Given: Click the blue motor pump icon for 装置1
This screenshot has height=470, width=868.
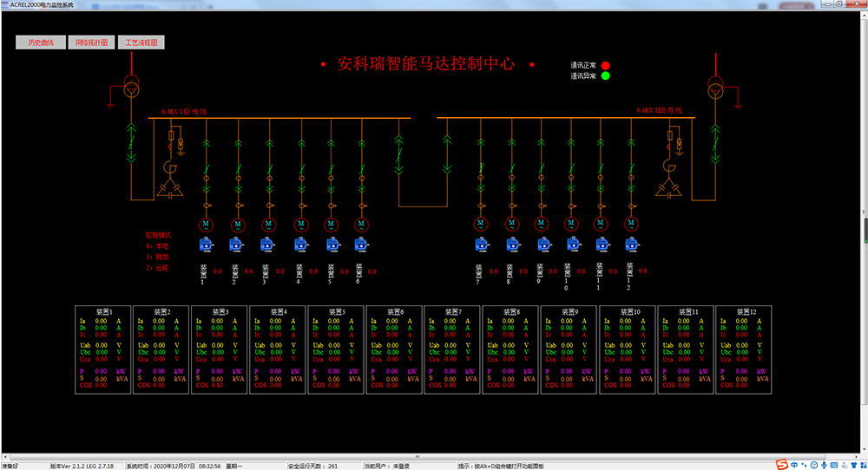Looking at the screenshot, I should (x=206, y=245).
